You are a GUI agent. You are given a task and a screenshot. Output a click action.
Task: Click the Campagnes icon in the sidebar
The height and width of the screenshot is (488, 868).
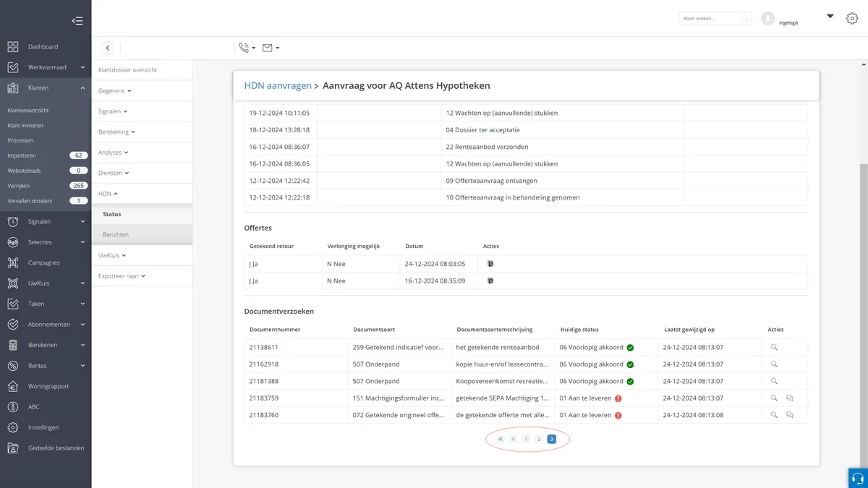click(13, 262)
